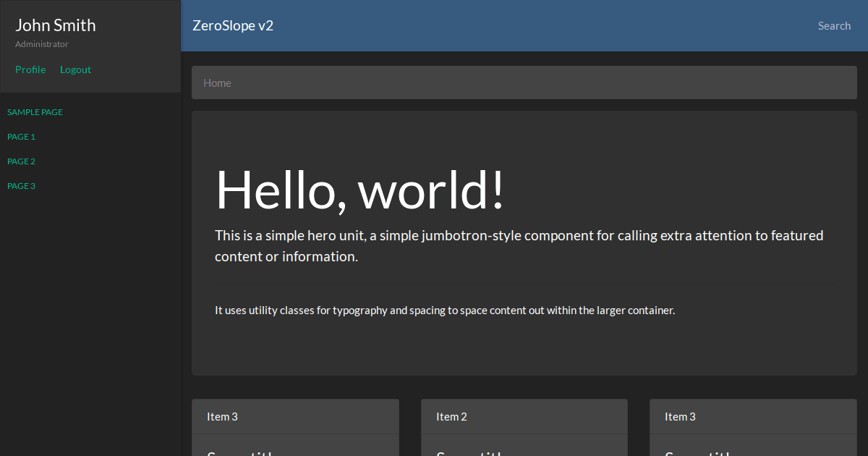Viewport: 868px width, 456px height.
Task: Click the jumbotron description text
Action: [518, 245]
